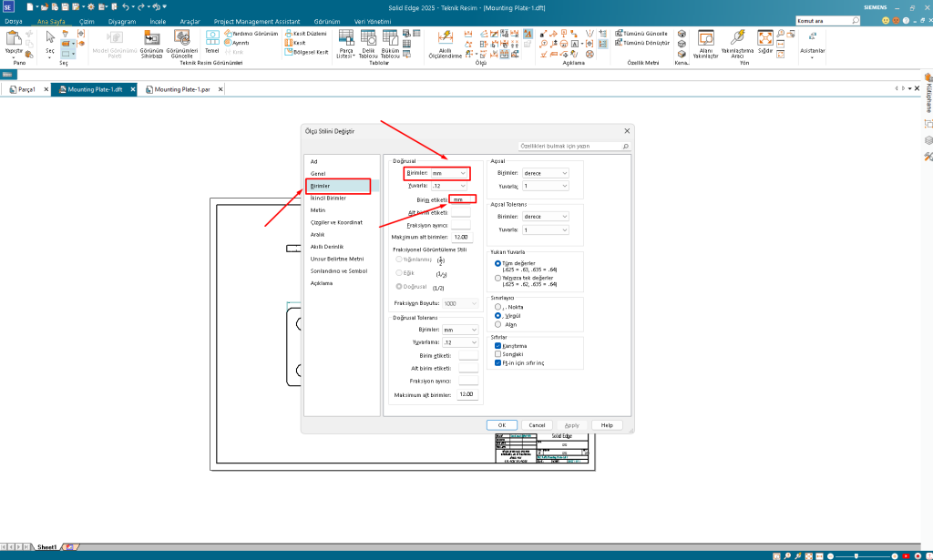Image resolution: width=933 pixels, height=560 pixels.
Task: Activate the Alanı Yakınlaştır zoom tool
Action: coord(706,41)
